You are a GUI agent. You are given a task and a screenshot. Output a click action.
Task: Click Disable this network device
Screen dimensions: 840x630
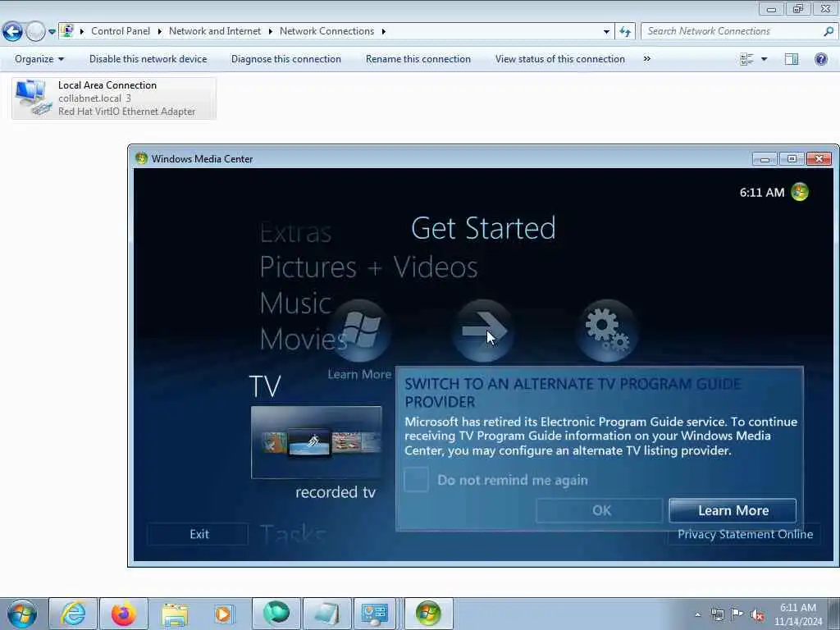point(148,59)
